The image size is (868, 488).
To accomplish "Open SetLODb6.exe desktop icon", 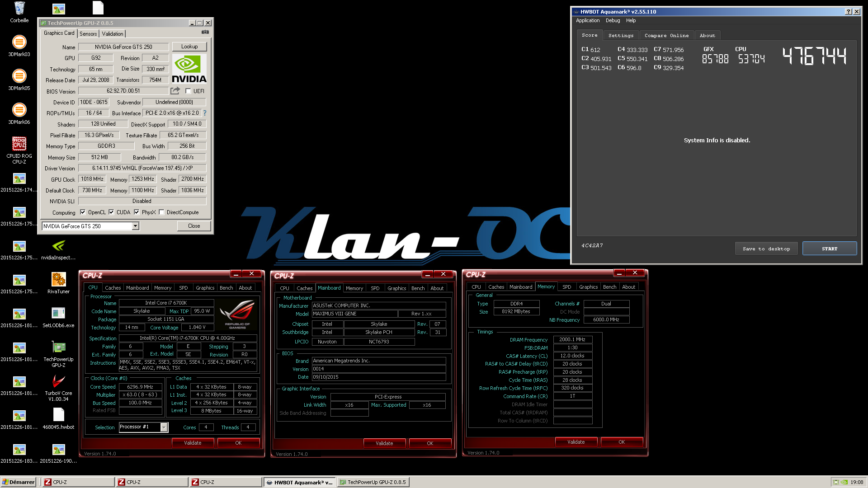I will (59, 317).
